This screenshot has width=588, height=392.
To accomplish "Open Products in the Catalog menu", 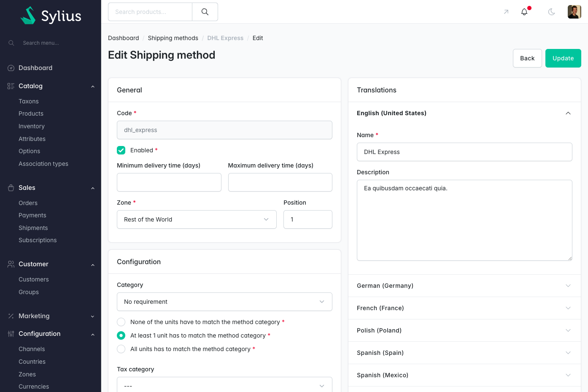I will 31,114.
